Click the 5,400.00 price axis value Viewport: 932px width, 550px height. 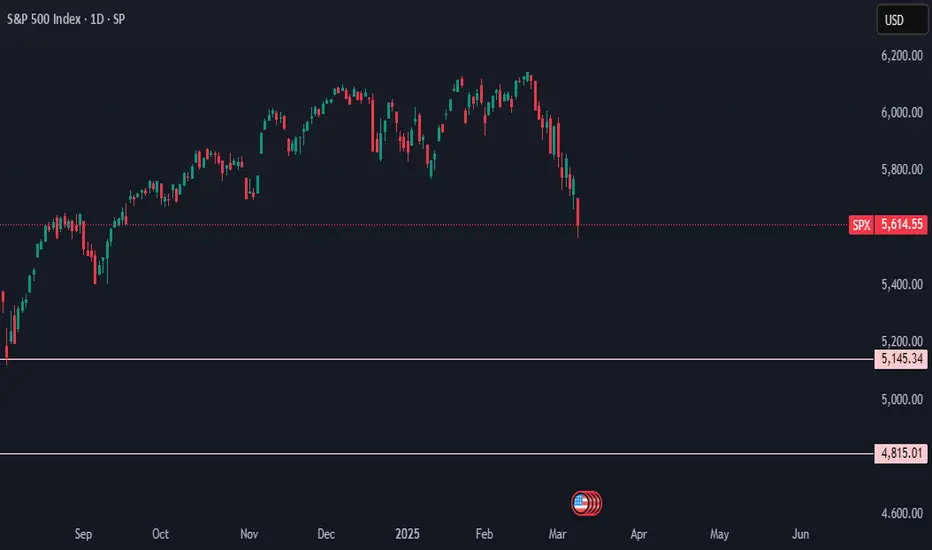(x=902, y=285)
